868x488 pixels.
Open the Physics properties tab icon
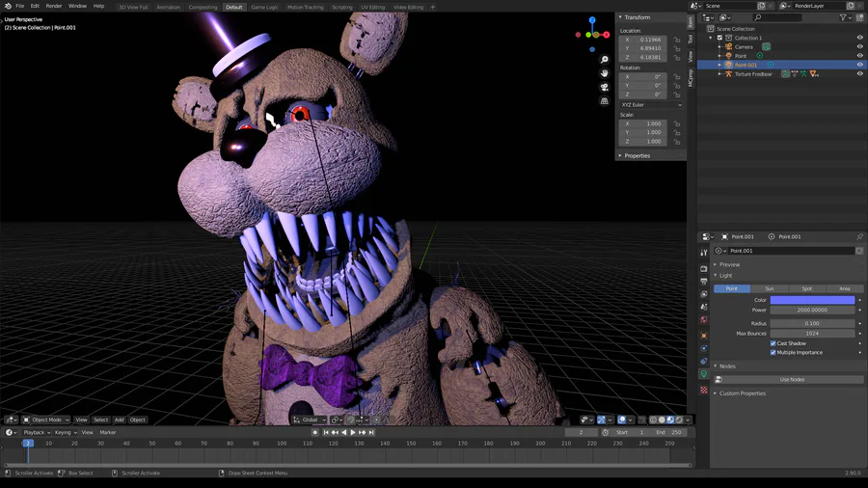click(704, 348)
